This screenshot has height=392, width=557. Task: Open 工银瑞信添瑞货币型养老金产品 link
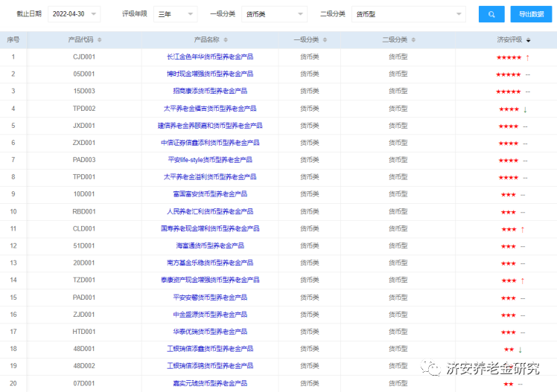pos(210,366)
